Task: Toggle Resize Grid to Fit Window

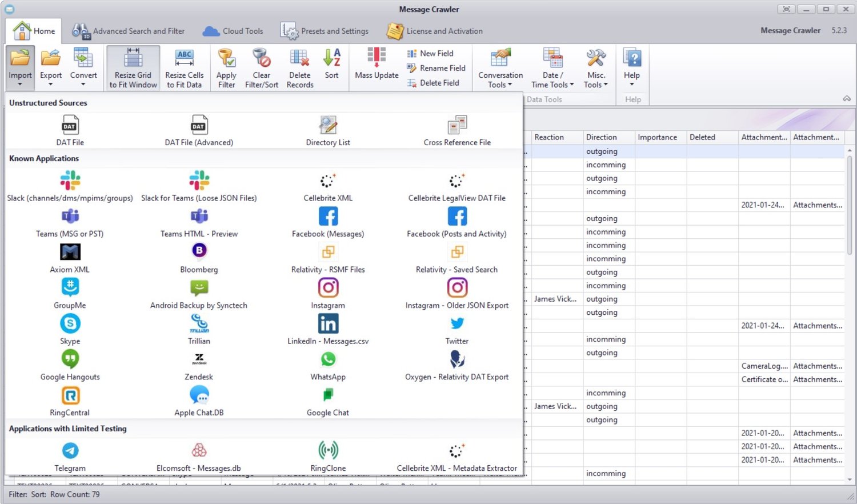Action: [133, 69]
